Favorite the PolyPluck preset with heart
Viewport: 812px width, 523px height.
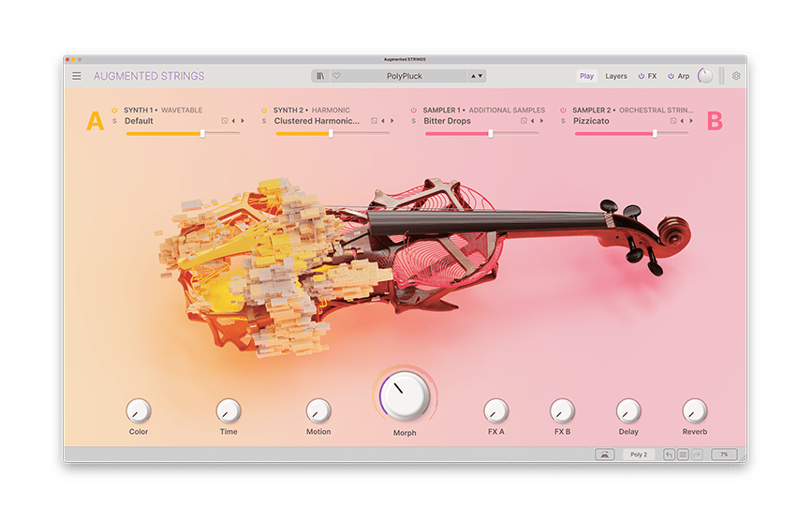tap(336, 76)
